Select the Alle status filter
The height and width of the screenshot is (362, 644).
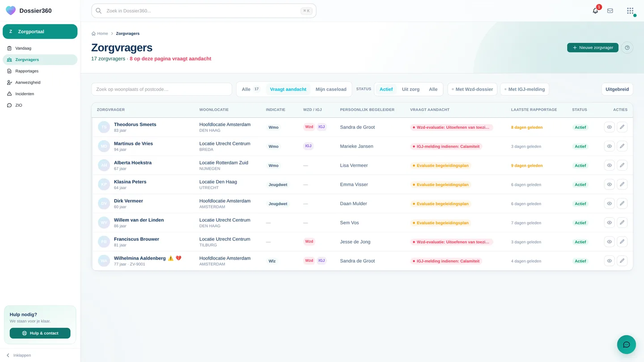(433, 89)
